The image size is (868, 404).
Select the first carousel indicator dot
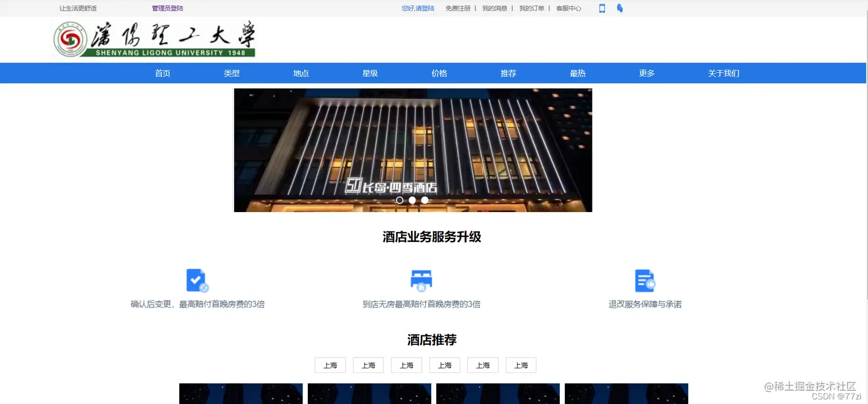pyautogui.click(x=400, y=200)
